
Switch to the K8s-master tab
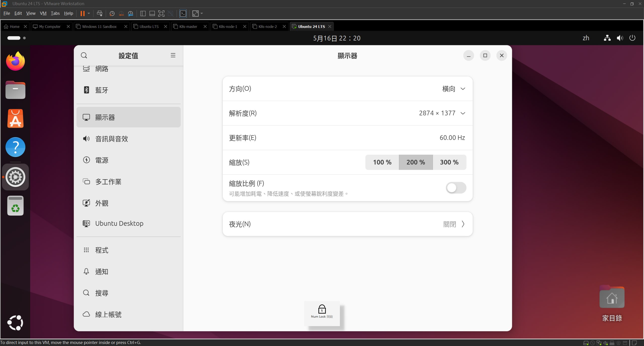coord(188,27)
